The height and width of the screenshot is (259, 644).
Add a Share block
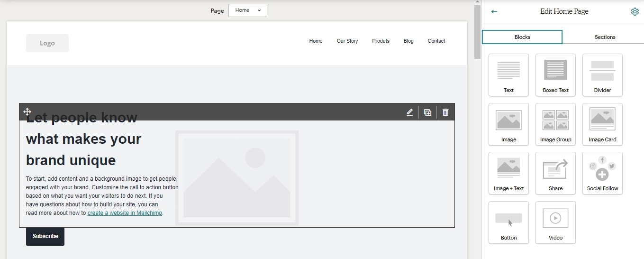coord(555,173)
